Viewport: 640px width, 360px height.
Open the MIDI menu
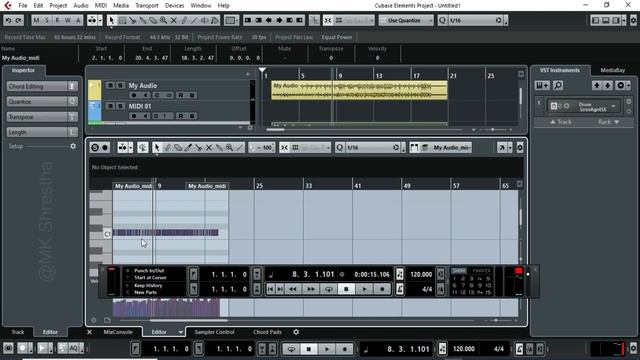100,5
